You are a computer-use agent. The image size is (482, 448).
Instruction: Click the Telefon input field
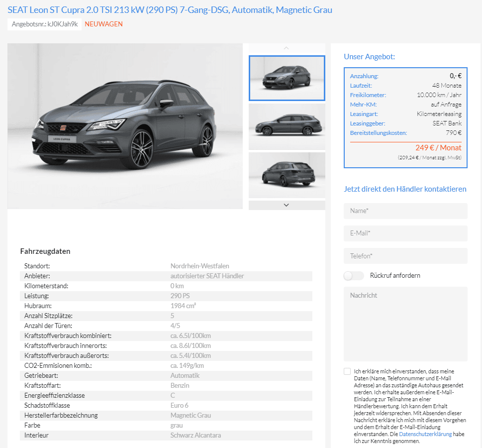405,256
